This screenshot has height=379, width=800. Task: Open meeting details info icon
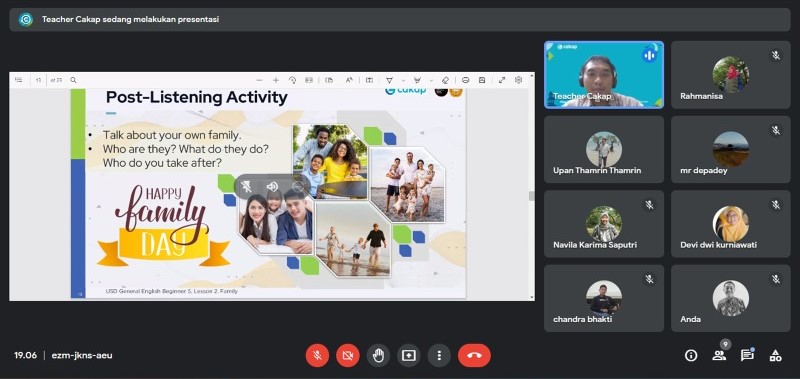click(x=691, y=356)
